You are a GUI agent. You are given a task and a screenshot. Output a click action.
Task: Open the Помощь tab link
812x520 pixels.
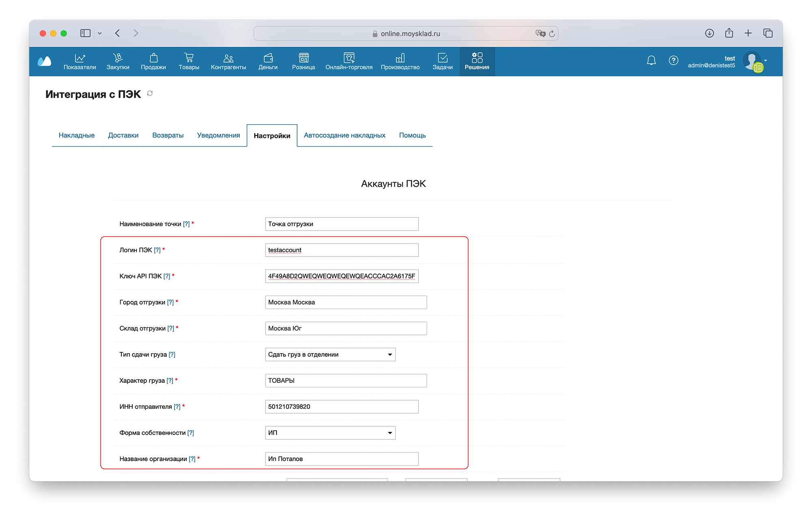[x=412, y=135]
